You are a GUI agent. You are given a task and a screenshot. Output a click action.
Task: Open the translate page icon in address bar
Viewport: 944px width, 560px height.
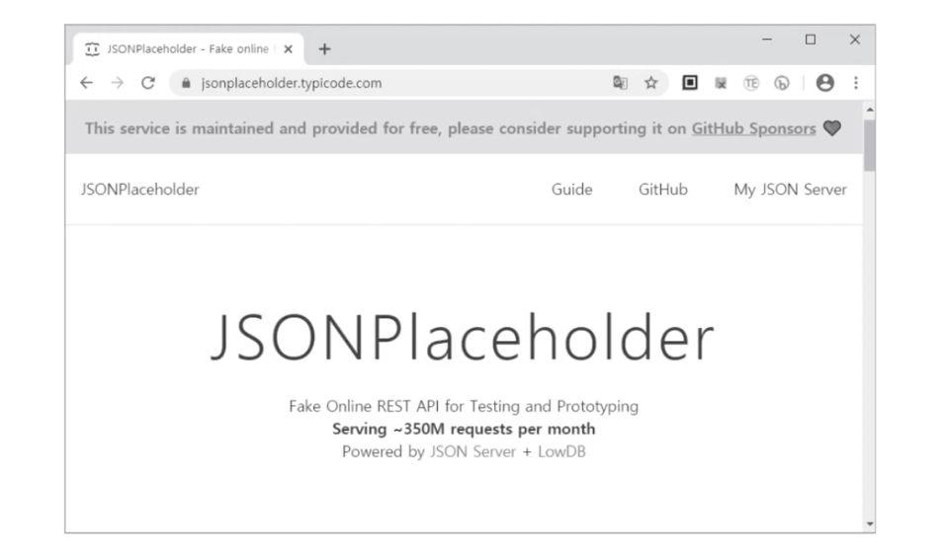pos(620,82)
